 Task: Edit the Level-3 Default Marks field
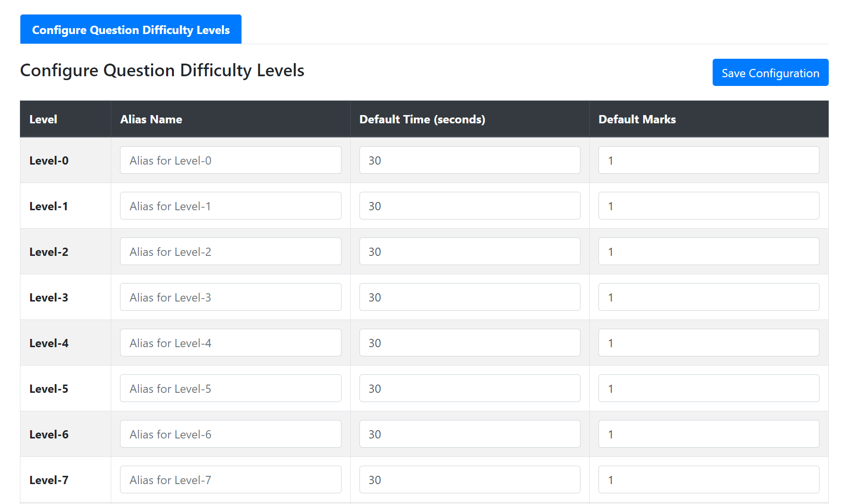coord(708,297)
